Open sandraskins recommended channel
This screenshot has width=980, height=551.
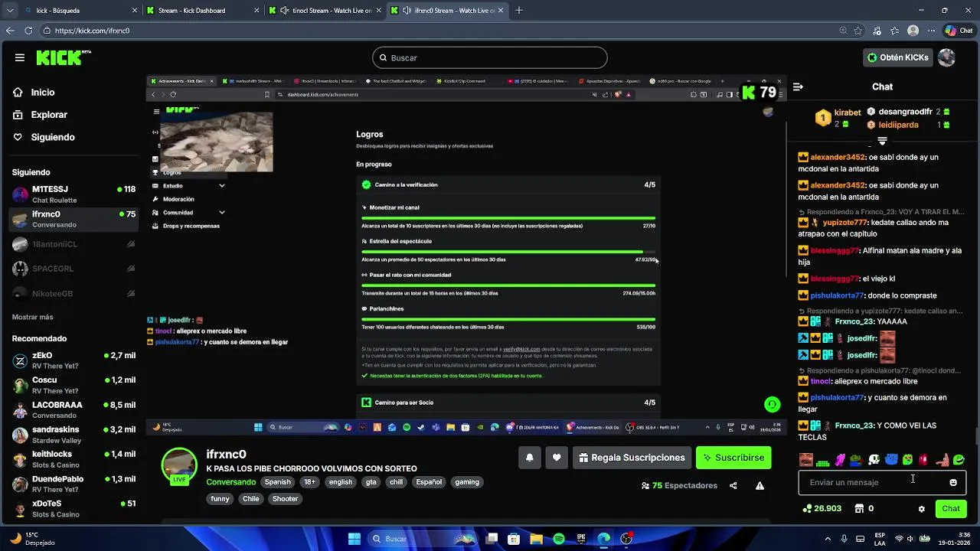point(73,434)
